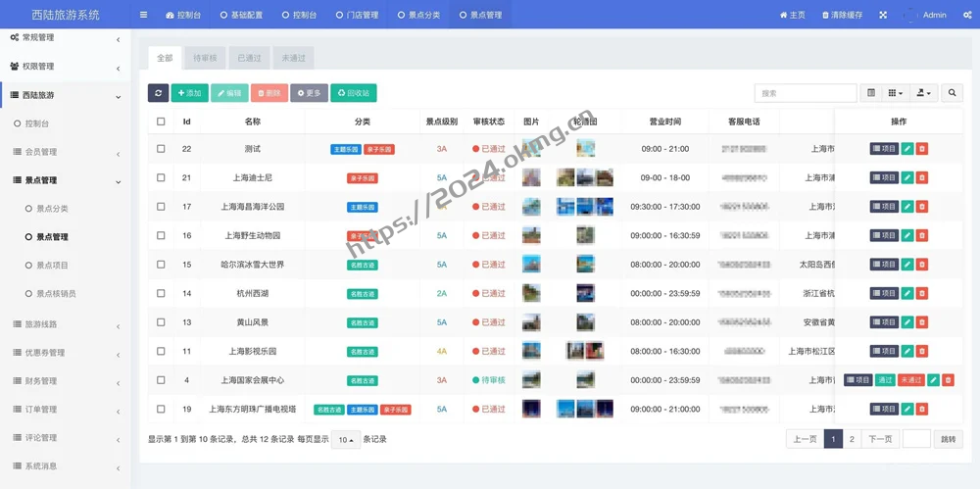Viewport: 980px width, 489px height.
Task: Click the 跳转 jump button
Action: (948, 439)
